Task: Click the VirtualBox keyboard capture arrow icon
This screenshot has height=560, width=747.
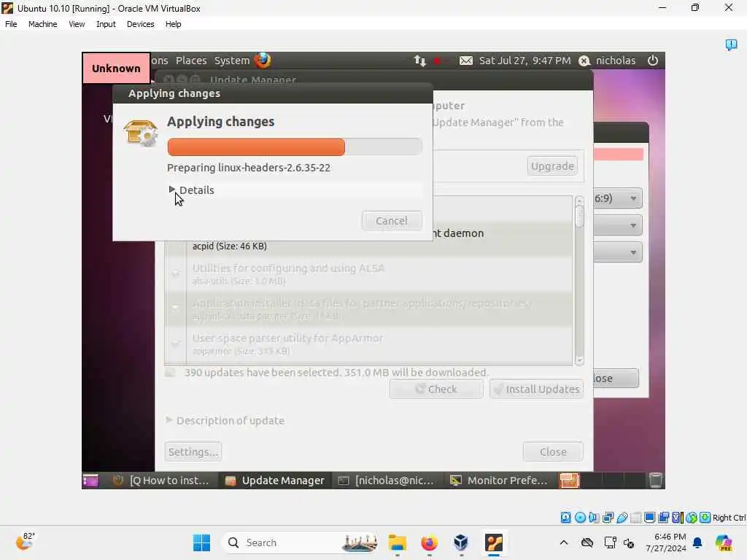Action: click(705, 518)
